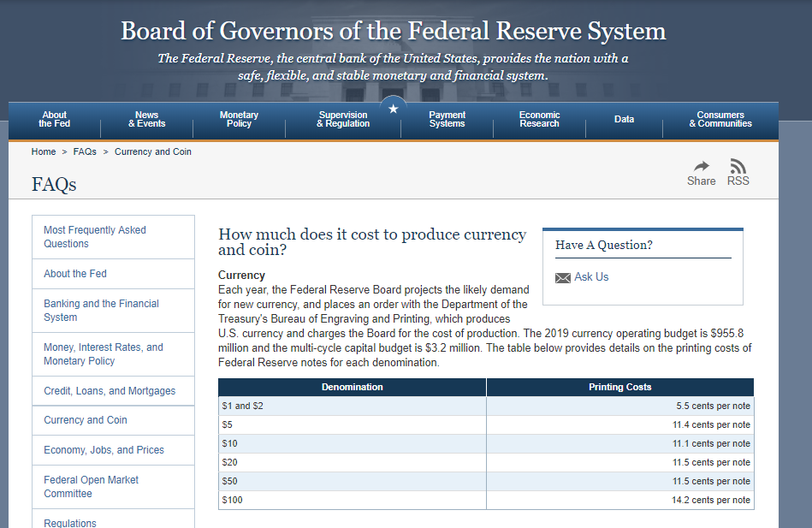Image resolution: width=812 pixels, height=528 pixels.
Task: Click the Board of Governors site title
Action: click(393, 31)
